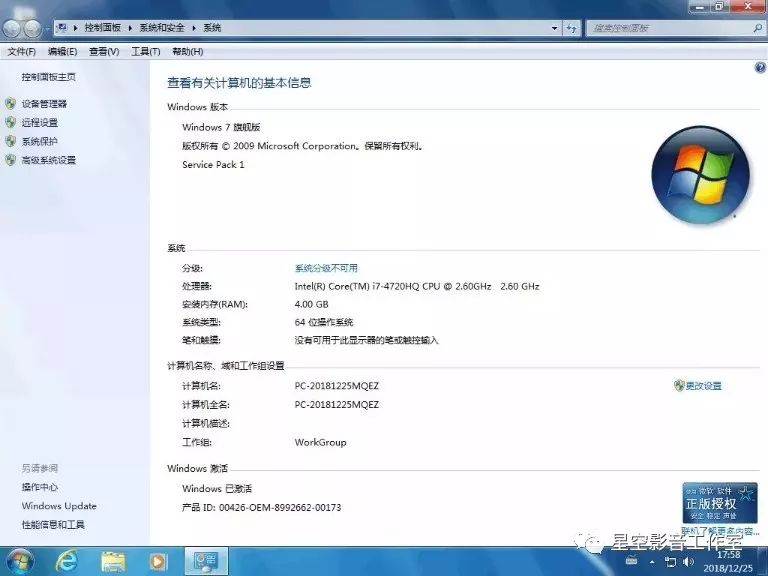Open Windows Media Player on taskbar
This screenshot has height=576, width=768.
pyautogui.click(x=158, y=562)
